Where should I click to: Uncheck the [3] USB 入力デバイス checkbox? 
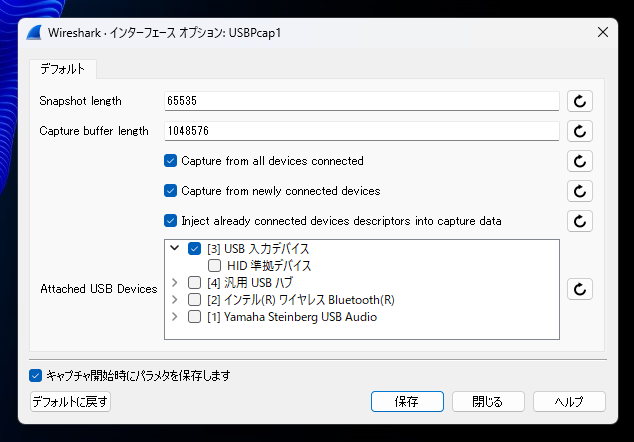click(x=194, y=248)
